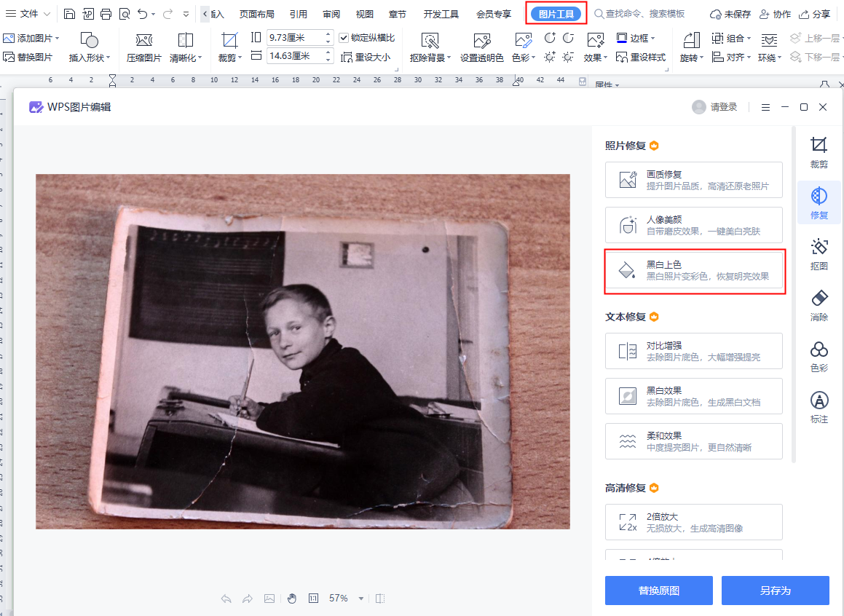
Task: Expand the 添加图片 dropdown
Action: point(57,38)
